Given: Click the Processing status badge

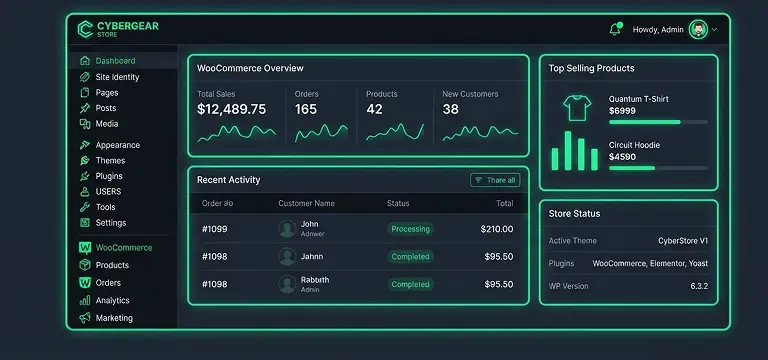Looking at the screenshot, I should (x=410, y=229).
